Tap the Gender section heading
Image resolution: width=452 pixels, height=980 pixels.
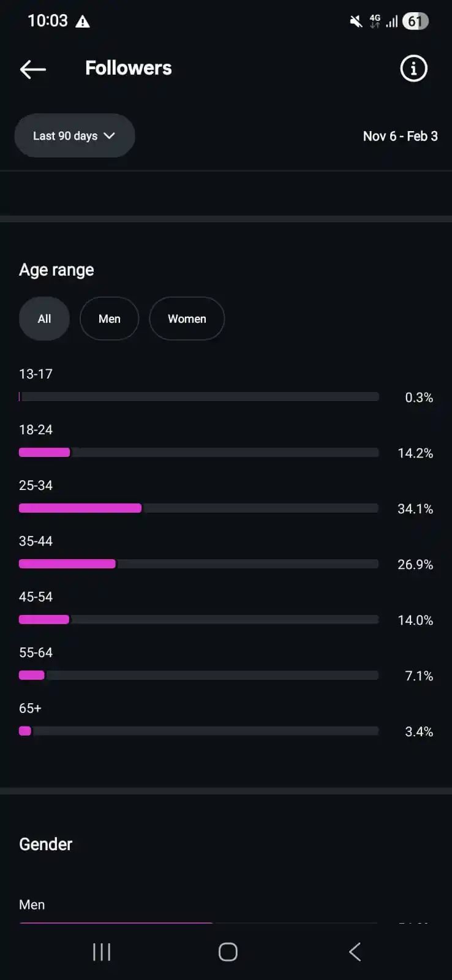pos(46,844)
